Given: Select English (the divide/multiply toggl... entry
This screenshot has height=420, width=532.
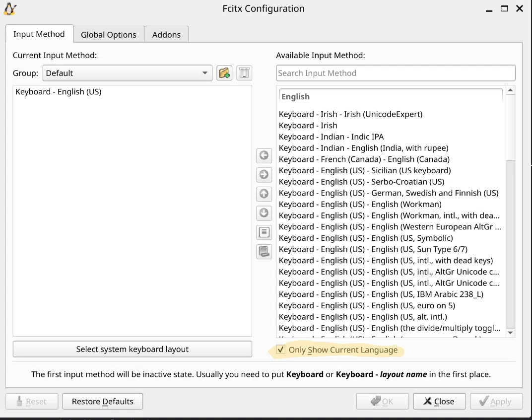Looking at the screenshot, I should (391, 328).
